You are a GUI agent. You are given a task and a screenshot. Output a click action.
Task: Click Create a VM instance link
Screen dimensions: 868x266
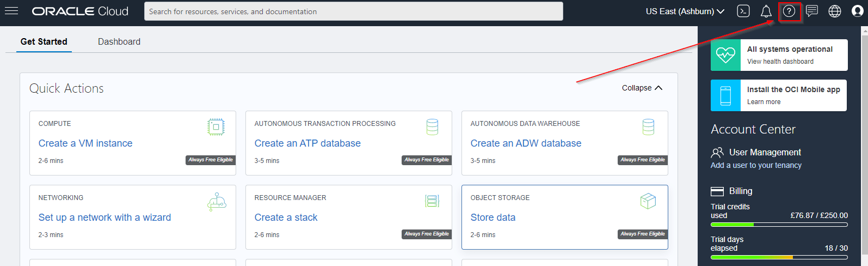(85, 143)
